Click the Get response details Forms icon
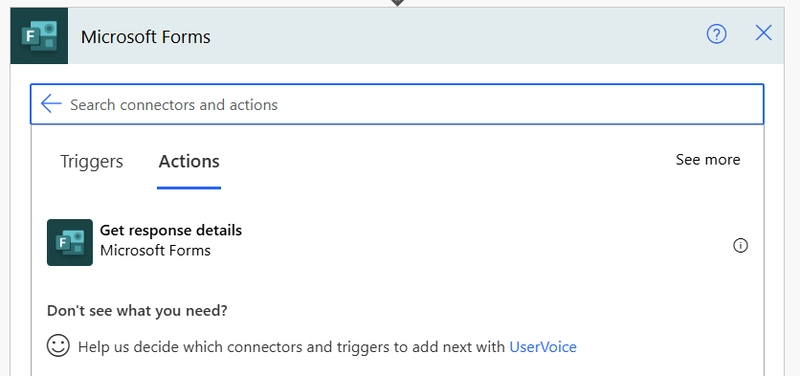Image resolution: width=800 pixels, height=376 pixels. pyautogui.click(x=70, y=242)
